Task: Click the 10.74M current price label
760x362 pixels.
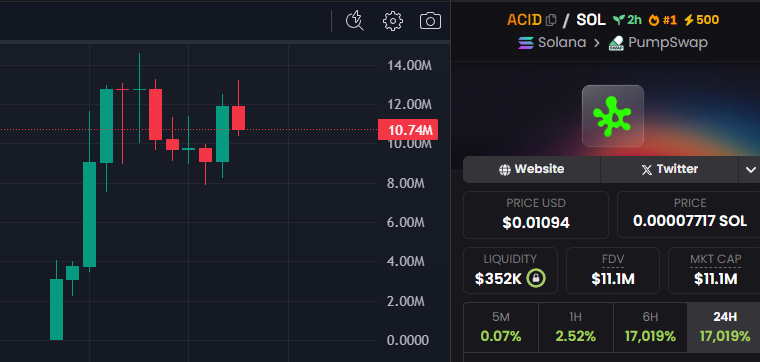Action: click(x=408, y=130)
